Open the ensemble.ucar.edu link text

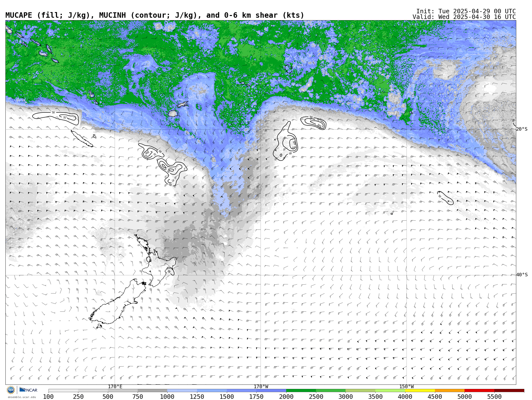[22, 397]
